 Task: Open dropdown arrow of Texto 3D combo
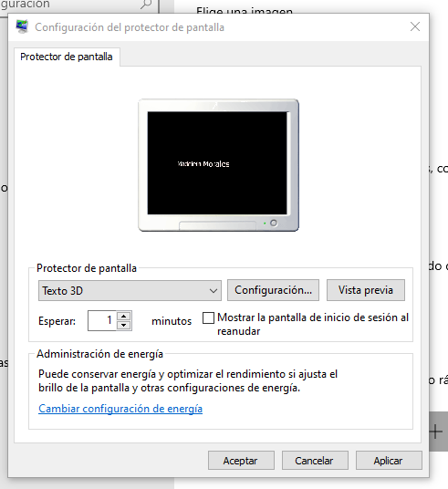[214, 291]
